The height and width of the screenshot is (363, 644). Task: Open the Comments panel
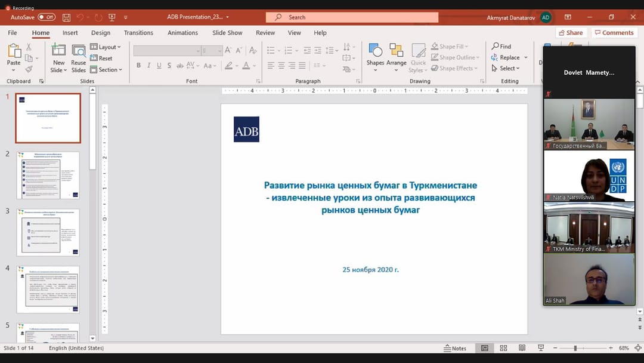pos(614,32)
